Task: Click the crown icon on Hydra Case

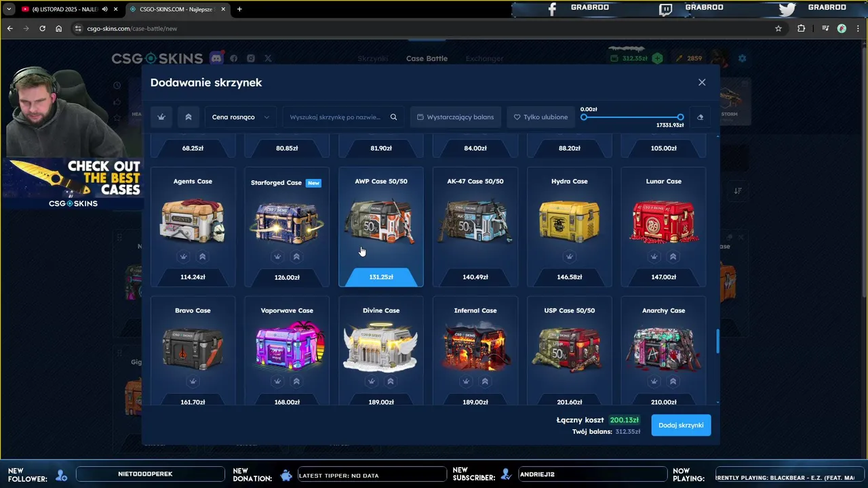Action: coord(570,256)
